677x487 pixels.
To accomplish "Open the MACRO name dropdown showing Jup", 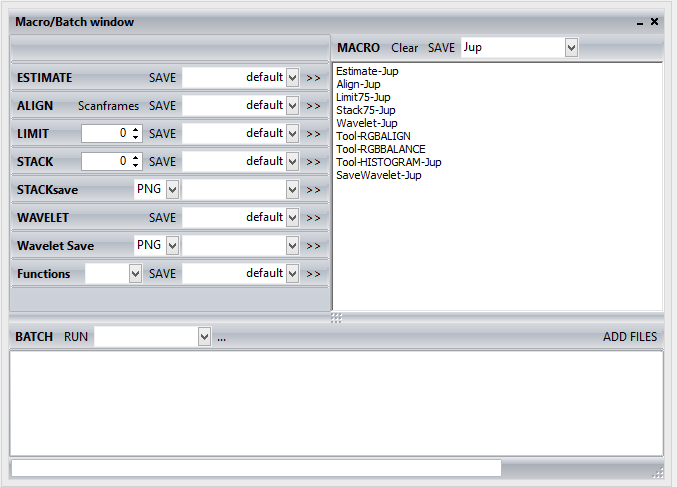I will (x=571, y=47).
